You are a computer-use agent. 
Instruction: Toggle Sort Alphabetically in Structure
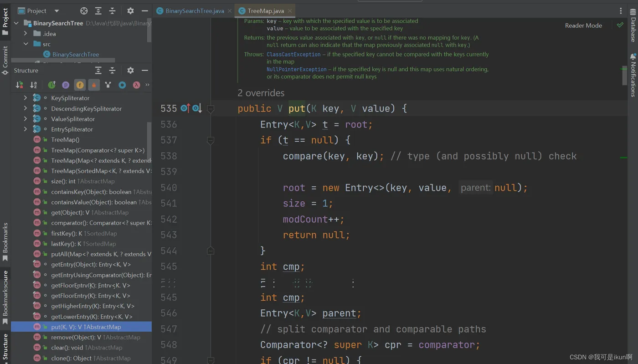tap(33, 85)
